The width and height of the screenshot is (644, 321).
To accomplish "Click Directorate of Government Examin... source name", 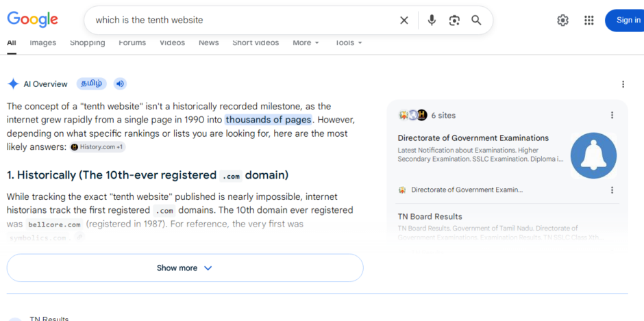I will click(467, 190).
